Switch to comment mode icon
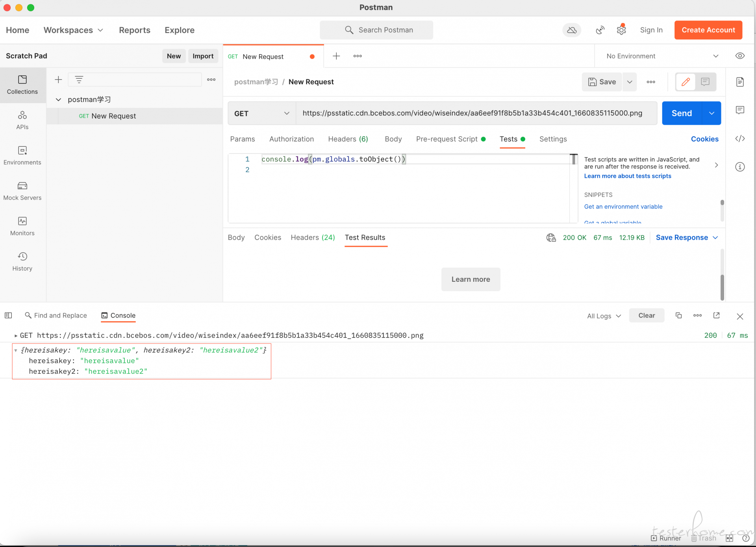Image resolution: width=756 pixels, height=547 pixels. click(x=705, y=82)
